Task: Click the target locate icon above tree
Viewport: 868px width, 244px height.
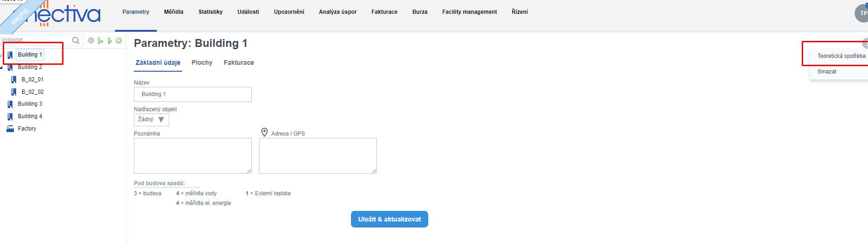Action: pyautogui.click(x=91, y=40)
